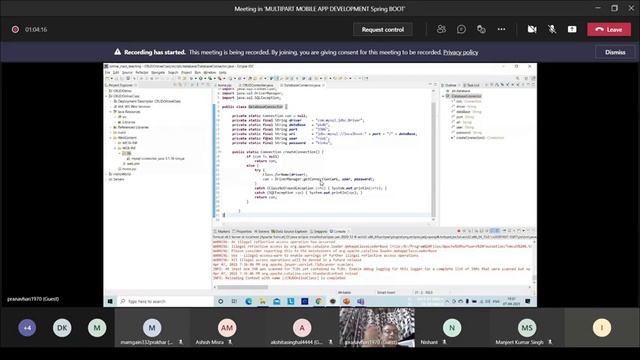The image size is (640, 360).
Task: Select Ashish Misra's AM avatar
Action: 227,327
